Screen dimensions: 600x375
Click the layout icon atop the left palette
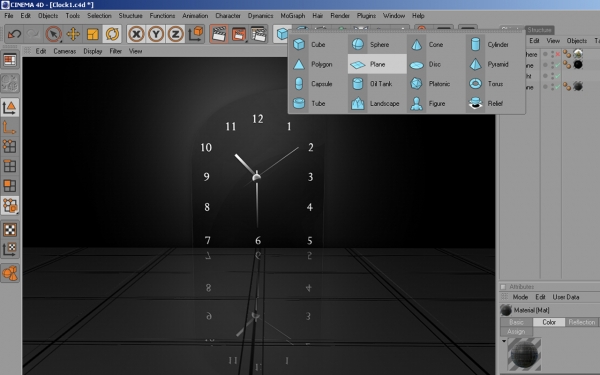click(x=10, y=60)
